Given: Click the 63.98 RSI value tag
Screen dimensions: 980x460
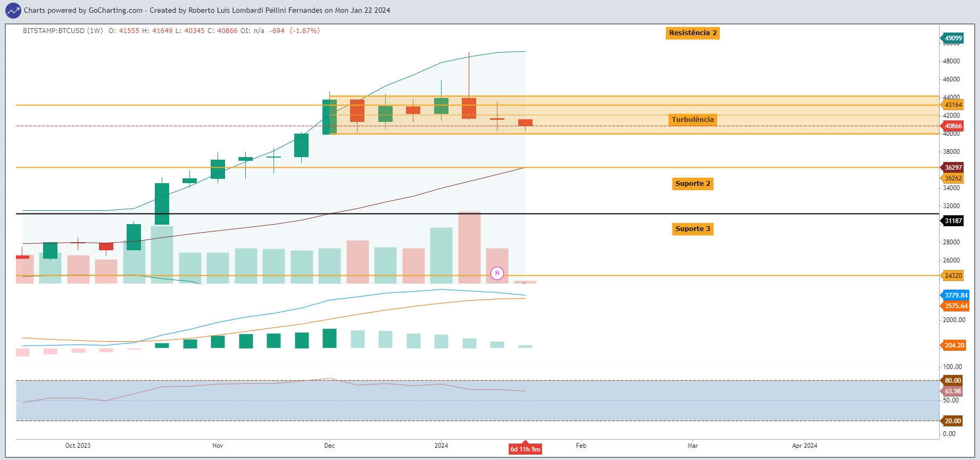Looking at the screenshot, I should pyautogui.click(x=951, y=391).
